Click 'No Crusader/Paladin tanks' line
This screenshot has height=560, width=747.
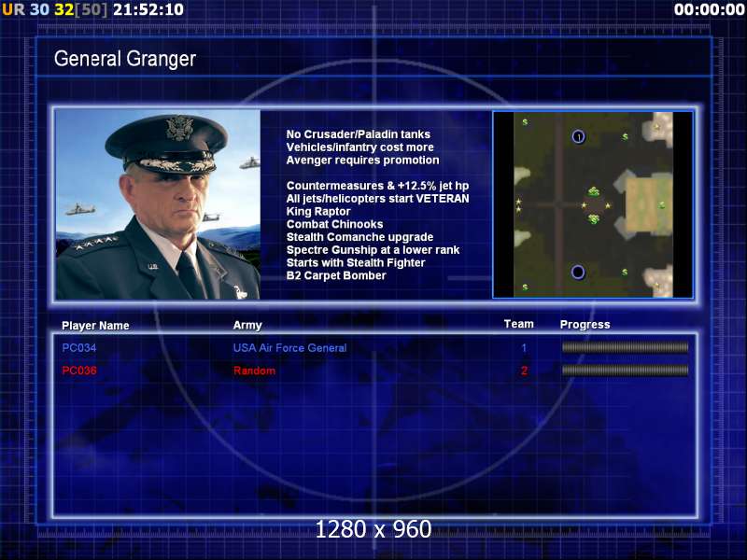[x=359, y=134]
